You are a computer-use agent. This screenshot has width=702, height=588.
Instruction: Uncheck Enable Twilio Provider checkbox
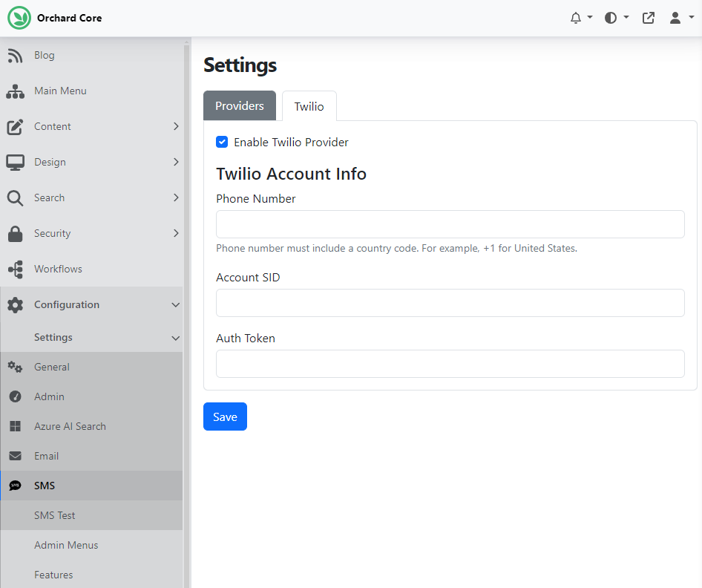click(222, 142)
